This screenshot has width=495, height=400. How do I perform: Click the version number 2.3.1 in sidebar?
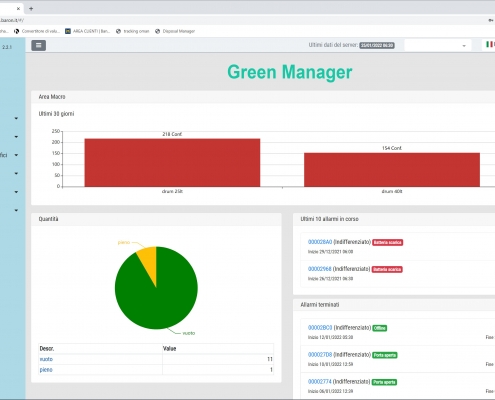[x=7, y=47]
